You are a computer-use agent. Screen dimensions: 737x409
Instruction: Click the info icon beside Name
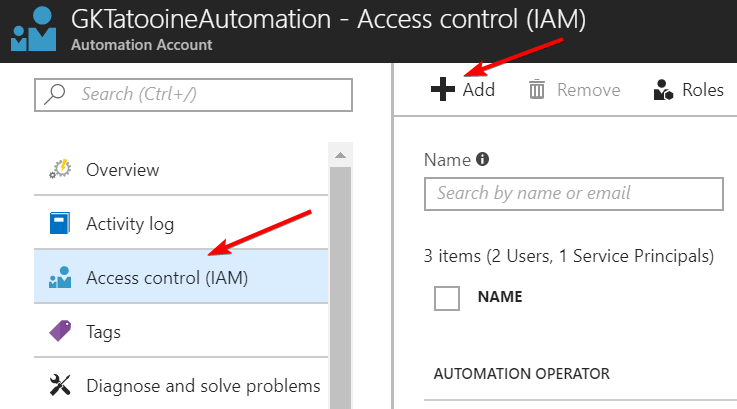pyautogui.click(x=482, y=159)
